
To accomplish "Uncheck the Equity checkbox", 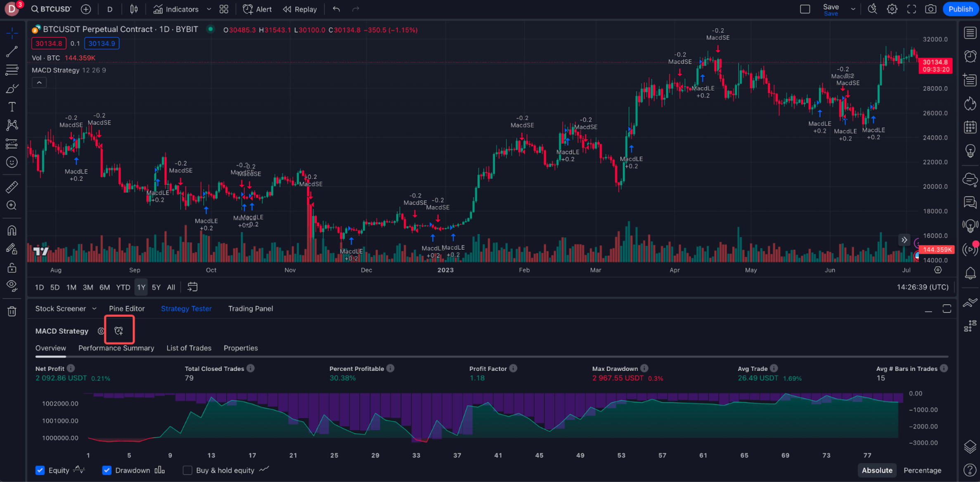I will click(x=40, y=470).
